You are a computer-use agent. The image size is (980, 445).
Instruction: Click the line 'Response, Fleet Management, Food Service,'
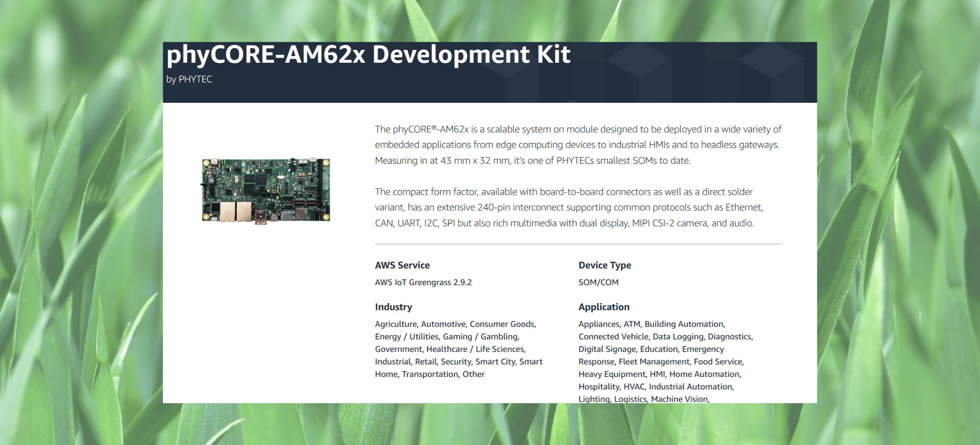(661, 361)
